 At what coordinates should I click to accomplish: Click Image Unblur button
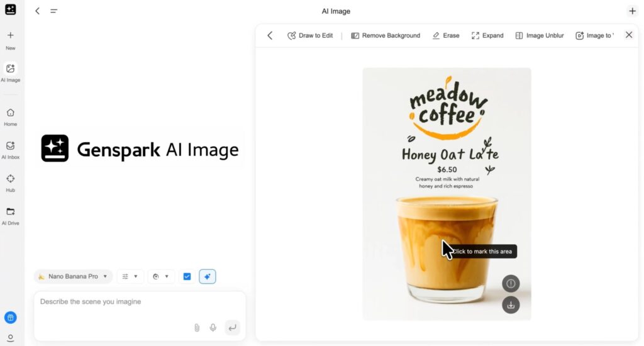(x=540, y=36)
